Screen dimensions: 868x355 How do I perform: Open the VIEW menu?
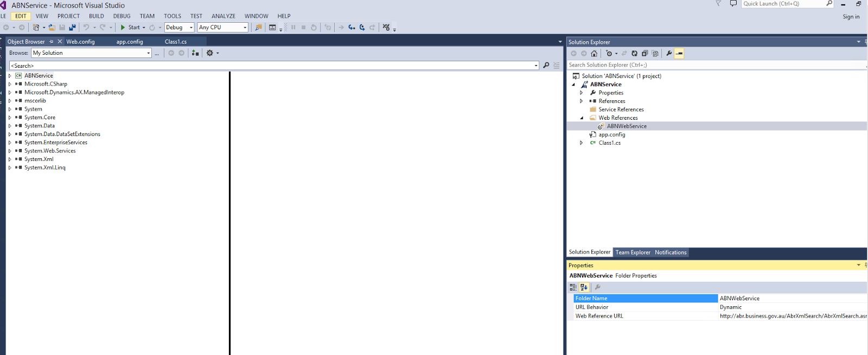pyautogui.click(x=42, y=16)
